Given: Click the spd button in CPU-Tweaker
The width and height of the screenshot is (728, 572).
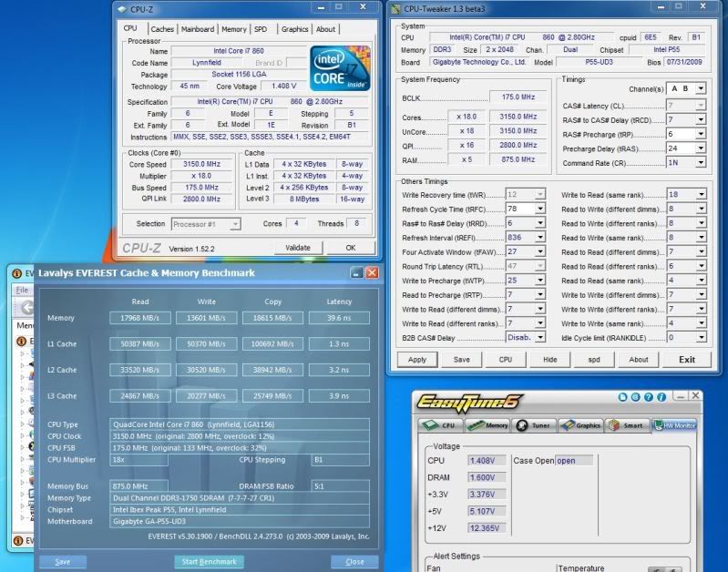Looking at the screenshot, I should coord(594,360).
